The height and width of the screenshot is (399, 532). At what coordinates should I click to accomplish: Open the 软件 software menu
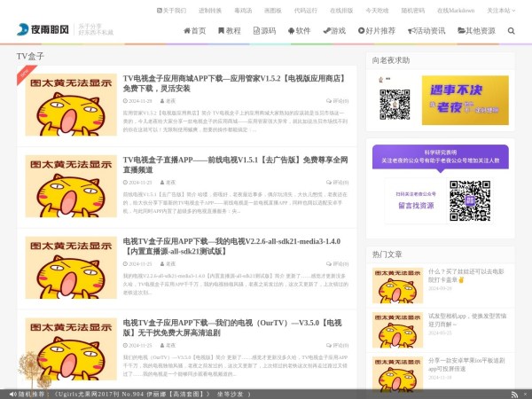(x=298, y=30)
